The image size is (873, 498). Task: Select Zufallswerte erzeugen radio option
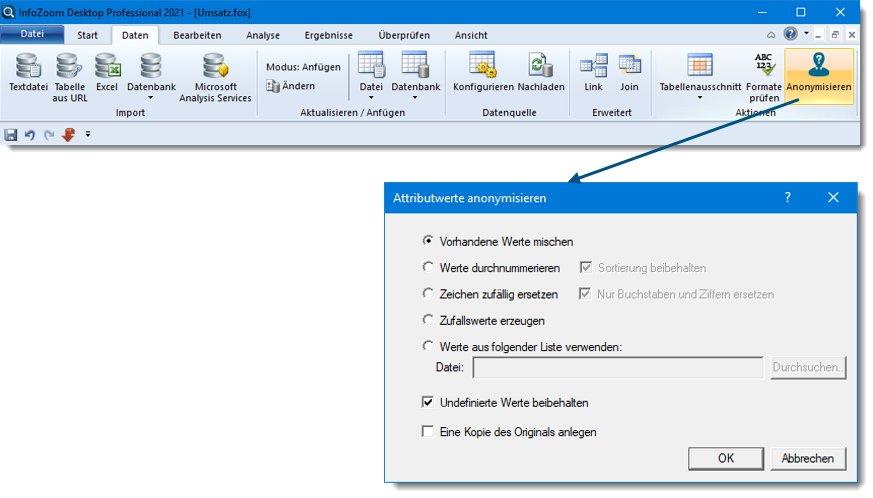(x=429, y=320)
